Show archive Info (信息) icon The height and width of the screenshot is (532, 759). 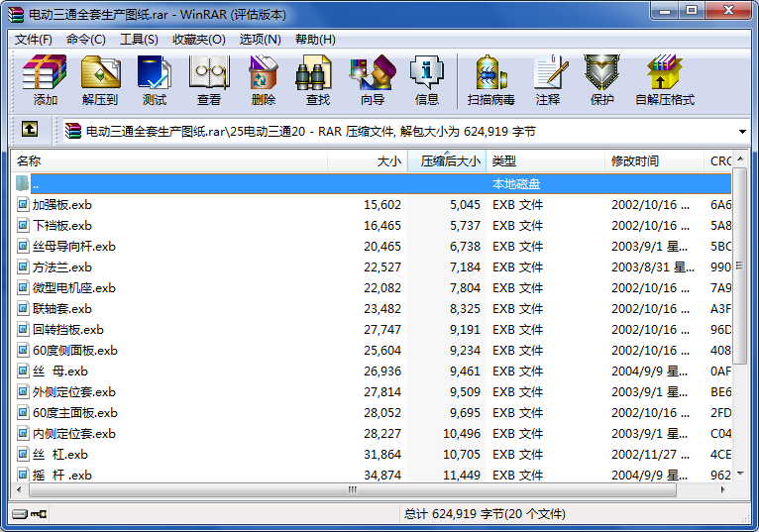[x=426, y=80]
